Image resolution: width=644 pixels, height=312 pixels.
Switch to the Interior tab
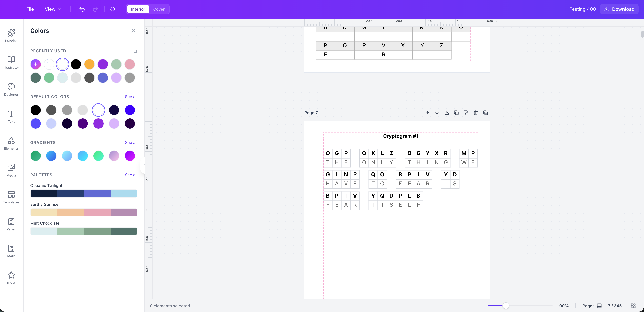coord(138,9)
